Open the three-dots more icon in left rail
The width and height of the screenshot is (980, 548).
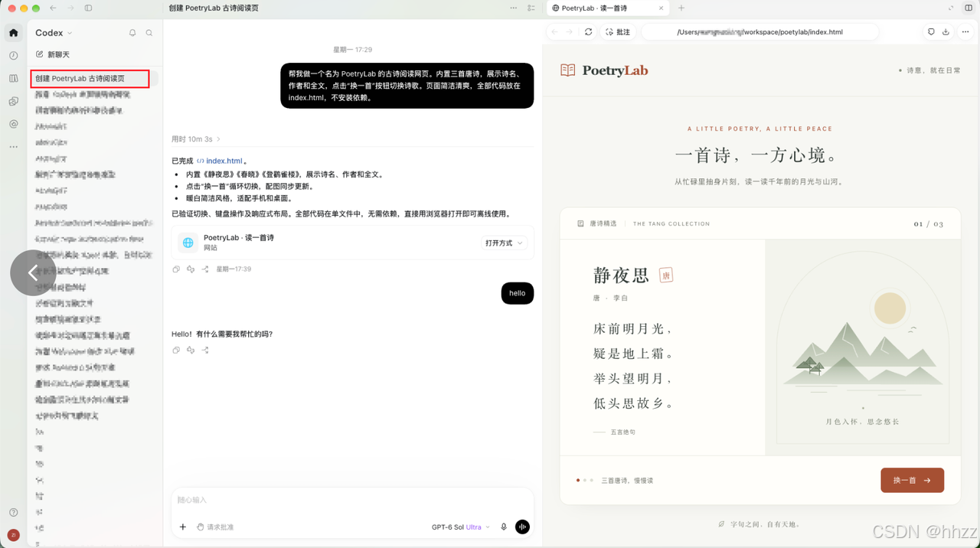coord(13,146)
